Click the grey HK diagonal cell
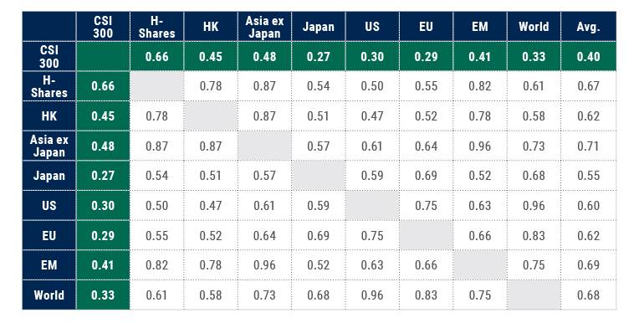Viewport: 644px width, 323px height. (211, 115)
